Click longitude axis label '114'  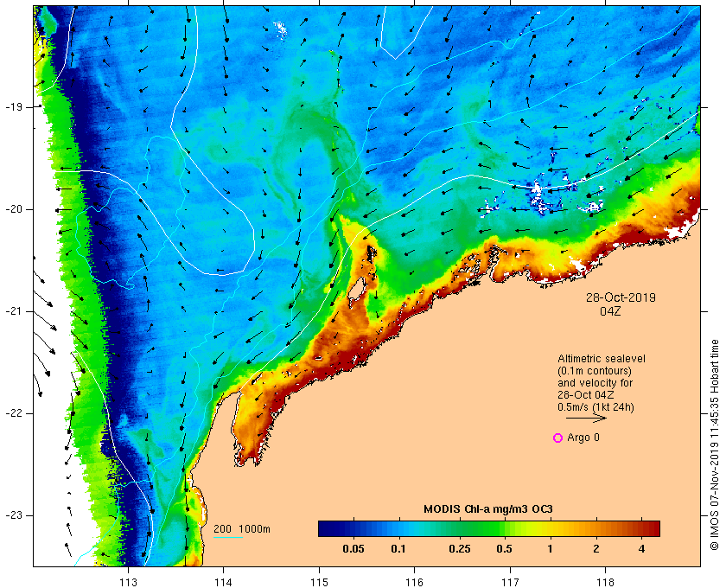pyautogui.click(x=224, y=582)
